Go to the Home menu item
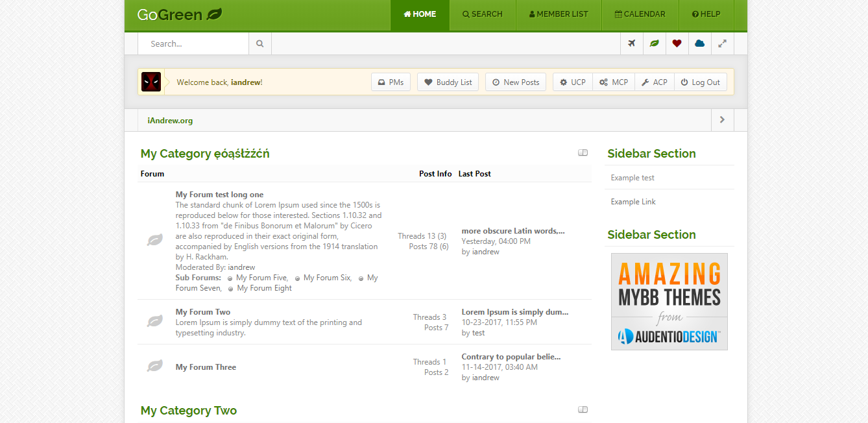The height and width of the screenshot is (423, 868). pos(420,14)
